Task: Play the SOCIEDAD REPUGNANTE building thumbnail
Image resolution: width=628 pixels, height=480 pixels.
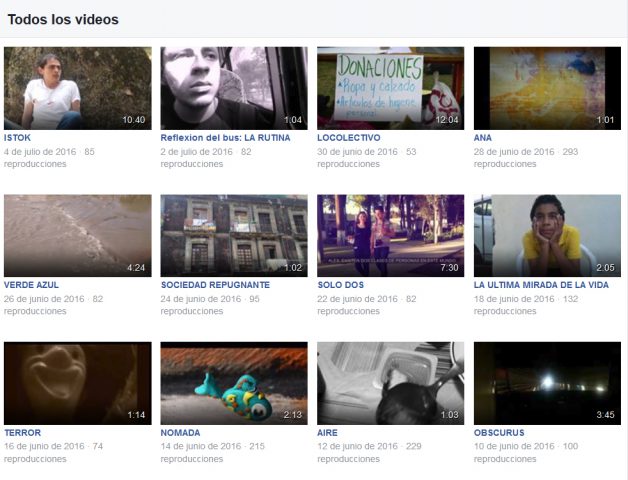Action: (x=234, y=235)
